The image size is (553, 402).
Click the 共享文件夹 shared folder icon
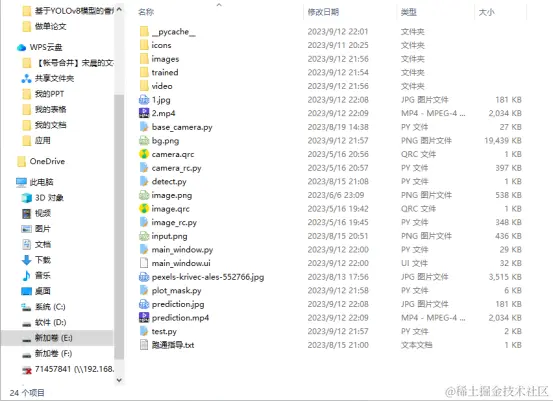(26, 78)
